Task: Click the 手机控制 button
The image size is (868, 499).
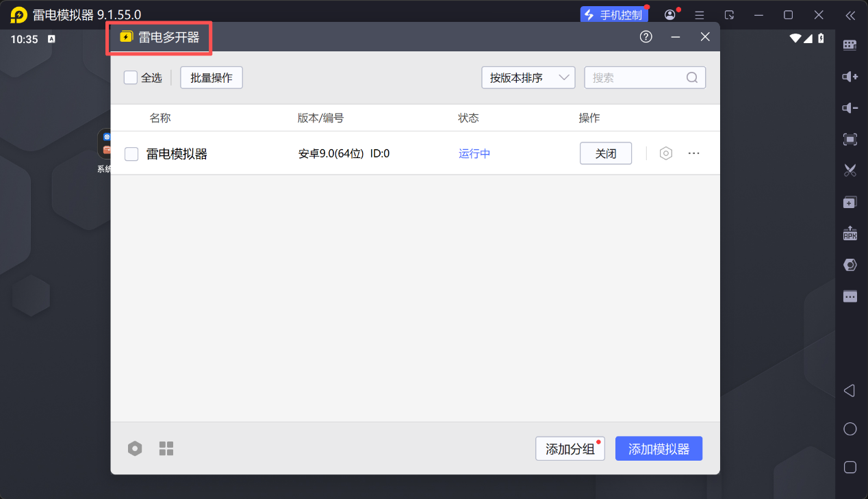Action: (613, 15)
